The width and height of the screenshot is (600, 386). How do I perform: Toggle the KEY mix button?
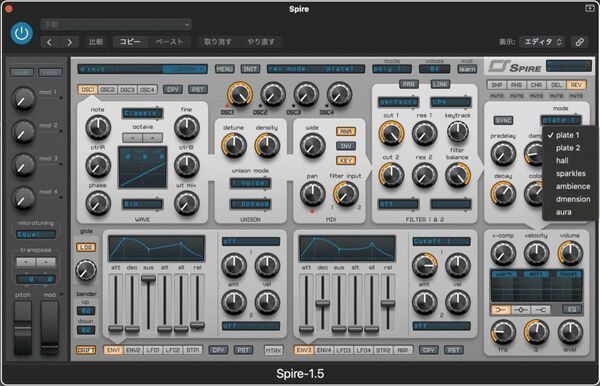346,161
